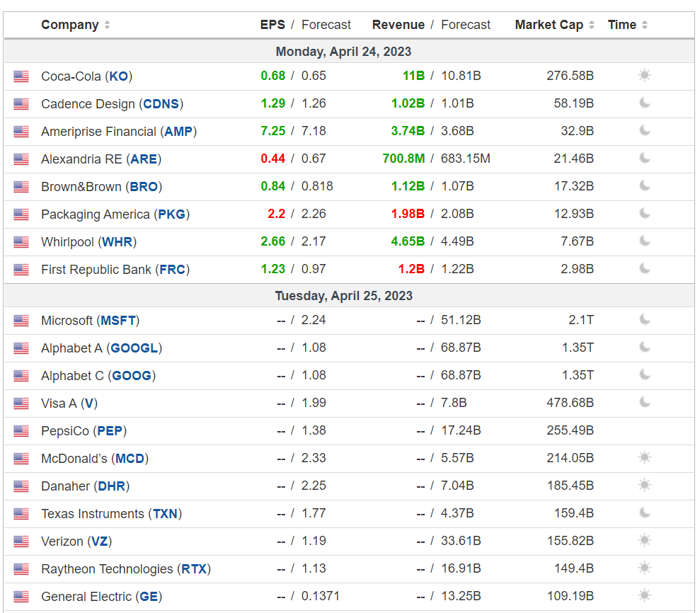This screenshot has width=700, height=613.
Task: Sort table by Company column header
Action: (x=75, y=25)
